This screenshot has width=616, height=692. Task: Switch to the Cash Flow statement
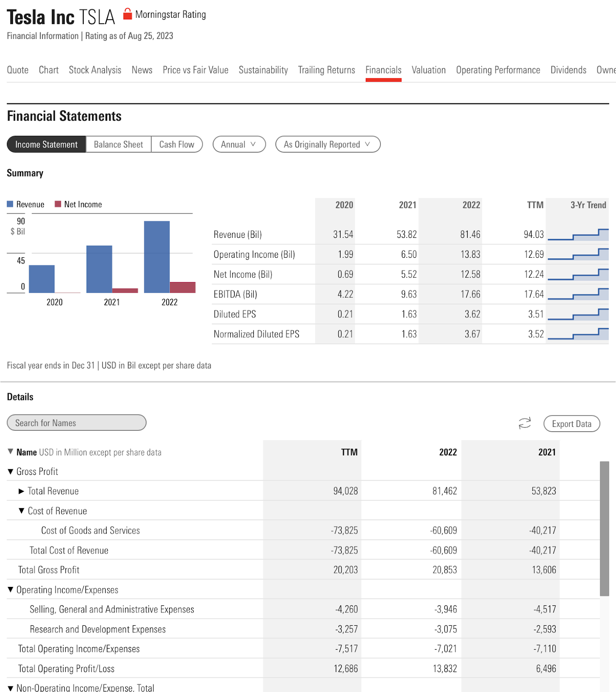coord(177,144)
